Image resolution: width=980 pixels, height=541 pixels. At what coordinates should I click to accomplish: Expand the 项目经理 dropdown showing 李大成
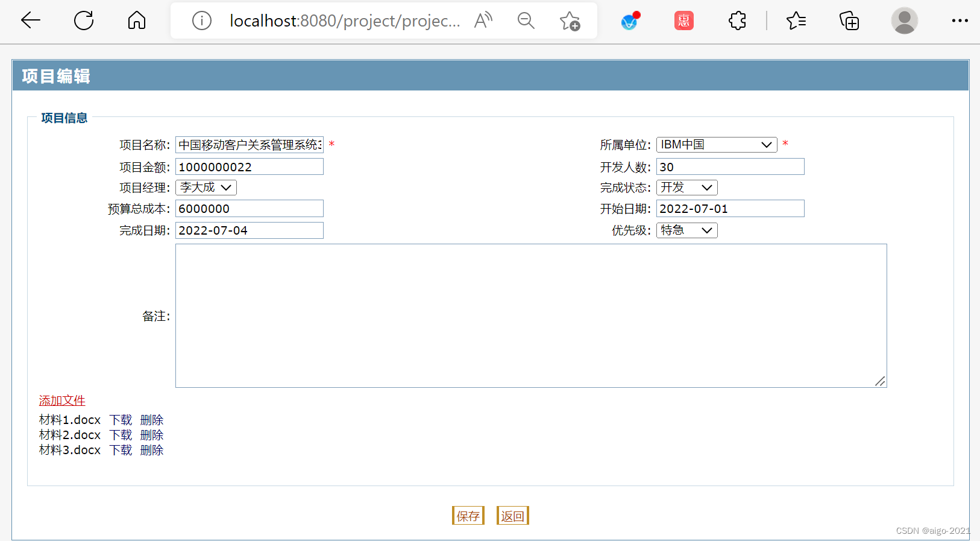[x=206, y=188]
